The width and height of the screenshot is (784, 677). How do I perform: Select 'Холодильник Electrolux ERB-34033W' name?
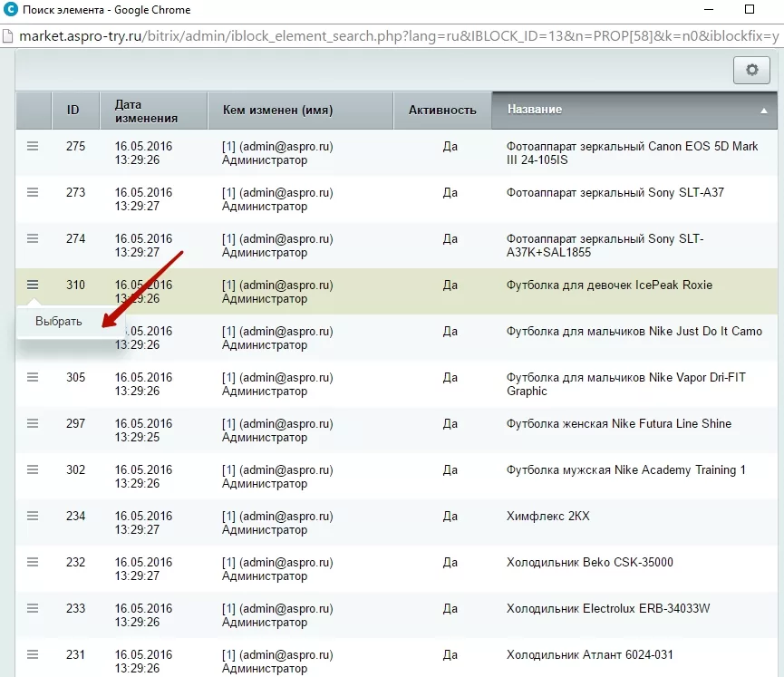click(608, 608)
